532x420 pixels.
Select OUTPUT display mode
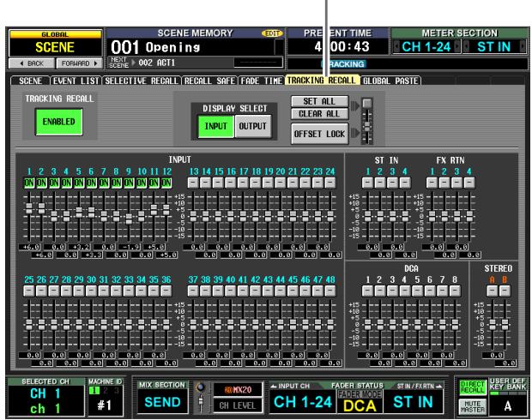coord(253,126)
